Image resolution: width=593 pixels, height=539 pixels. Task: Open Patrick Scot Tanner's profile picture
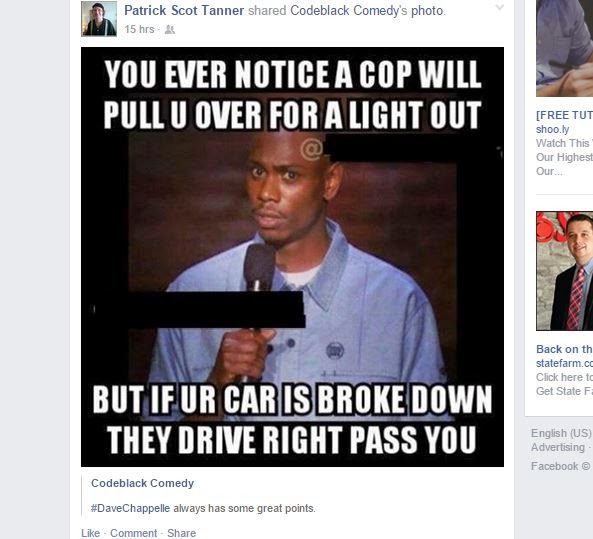coord(99,19)
